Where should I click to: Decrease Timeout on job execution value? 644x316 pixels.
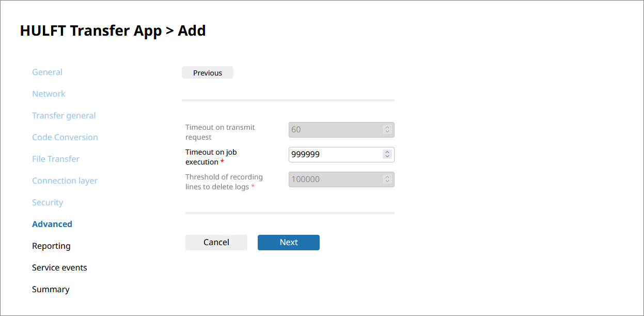pos(387,157)
